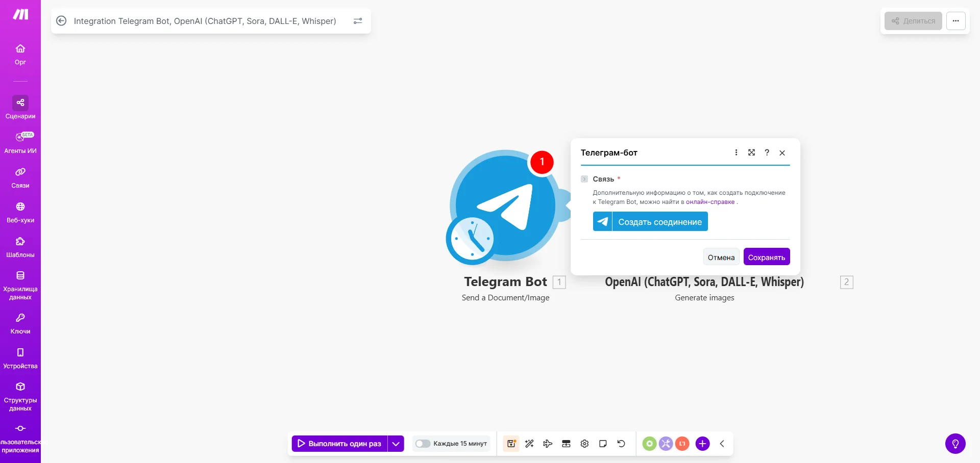Click the orange Text parser icon
Image resolution: width=980 pixels, height=463 pixels.
pos(682,444)
